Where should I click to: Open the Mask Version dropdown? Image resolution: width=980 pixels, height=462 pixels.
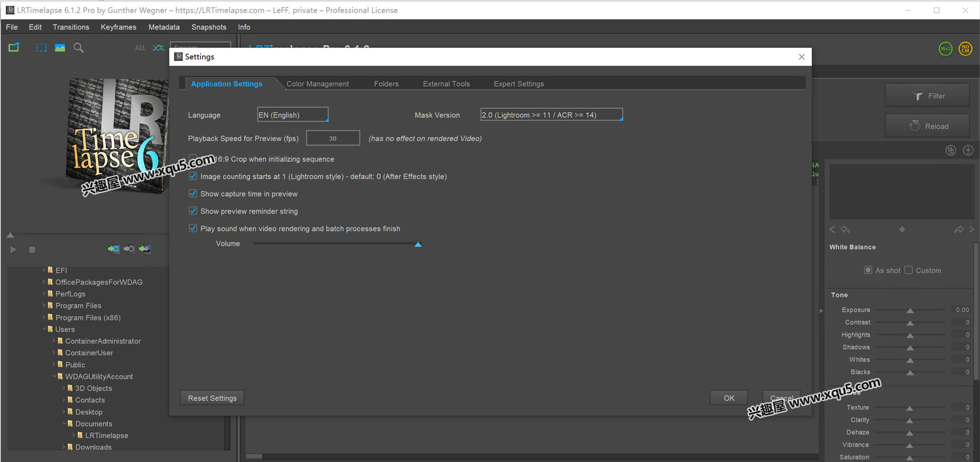point(551,115)
